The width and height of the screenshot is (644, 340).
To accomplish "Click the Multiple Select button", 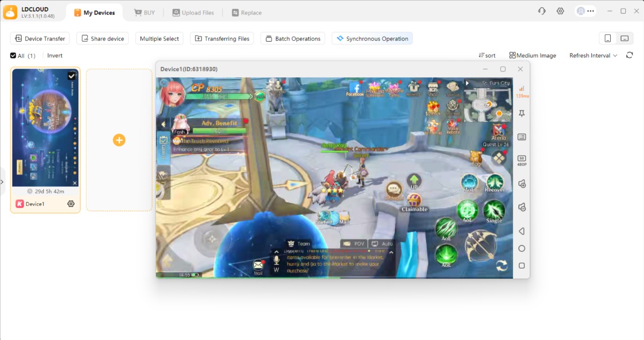I will [x=159, y=39].
